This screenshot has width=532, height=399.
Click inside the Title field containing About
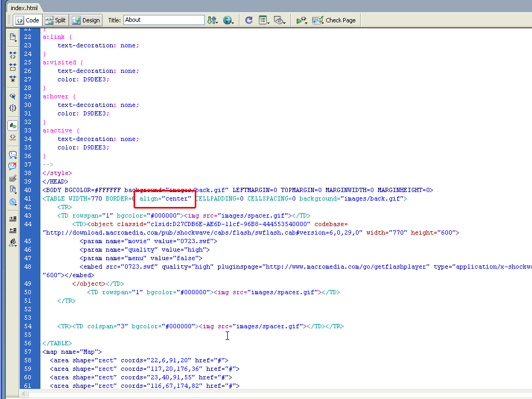click(x=164, y=20)
